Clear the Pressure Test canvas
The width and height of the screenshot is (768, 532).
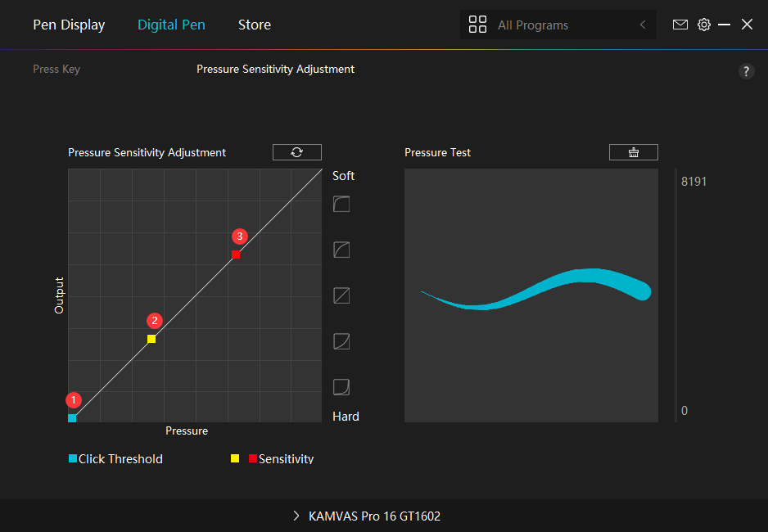click(633, 152)
